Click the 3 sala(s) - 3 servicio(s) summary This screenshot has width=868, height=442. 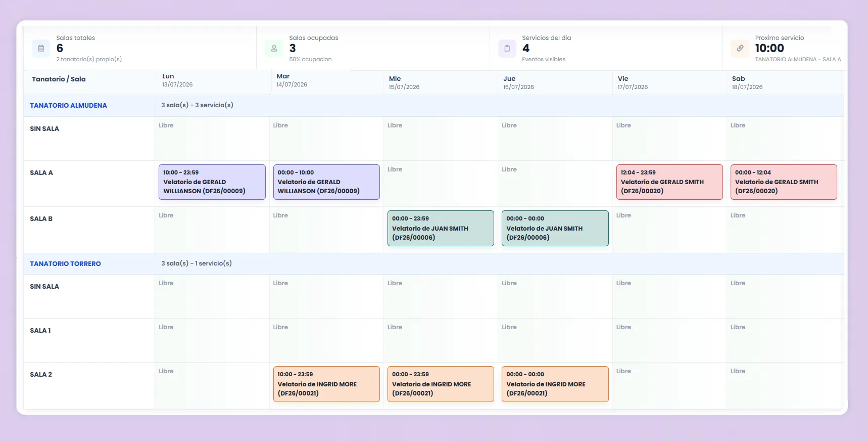(x=197, y=105)
